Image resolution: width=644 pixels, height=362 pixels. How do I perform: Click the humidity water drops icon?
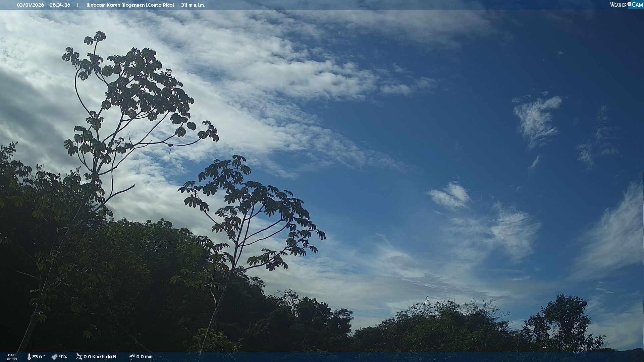(54, 357)
